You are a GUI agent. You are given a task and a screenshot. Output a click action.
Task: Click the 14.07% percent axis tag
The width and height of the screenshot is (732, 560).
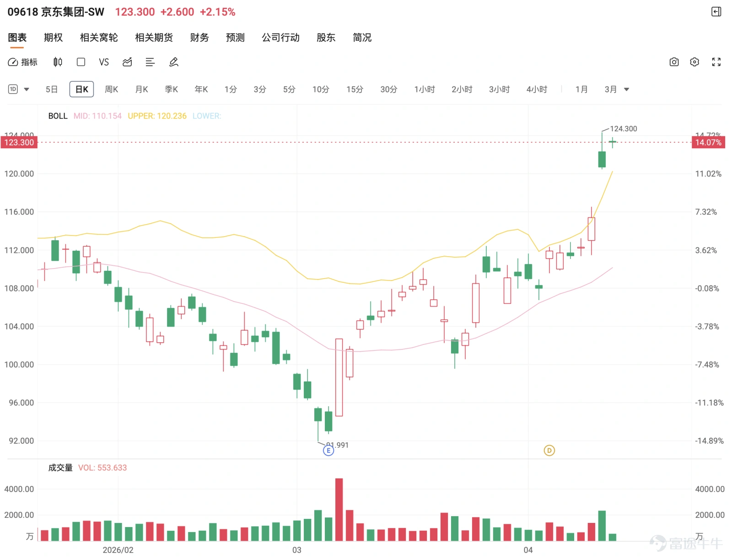708,142
